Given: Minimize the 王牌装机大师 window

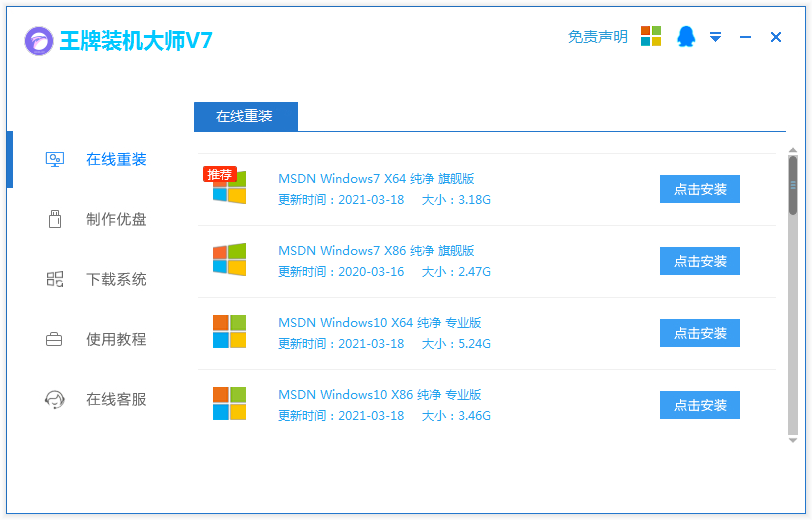Looking at the screenshot, I should coord(745,37).
